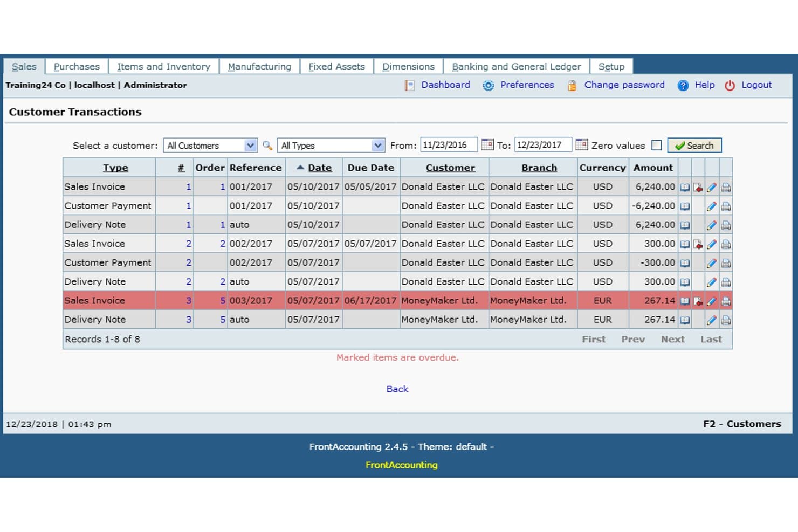Open the calendar picker next to From date
This screenshot has width=798, height=532.
coord(487,144)
